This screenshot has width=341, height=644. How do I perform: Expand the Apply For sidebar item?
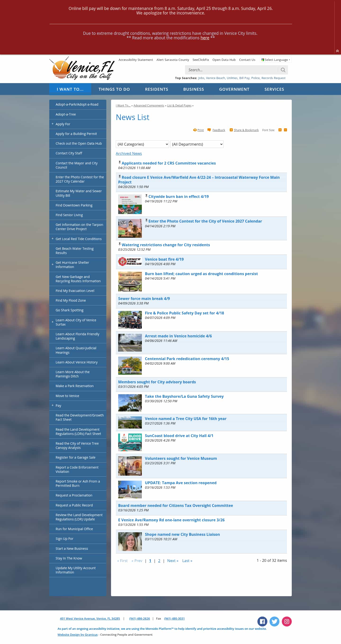(53, 124)
